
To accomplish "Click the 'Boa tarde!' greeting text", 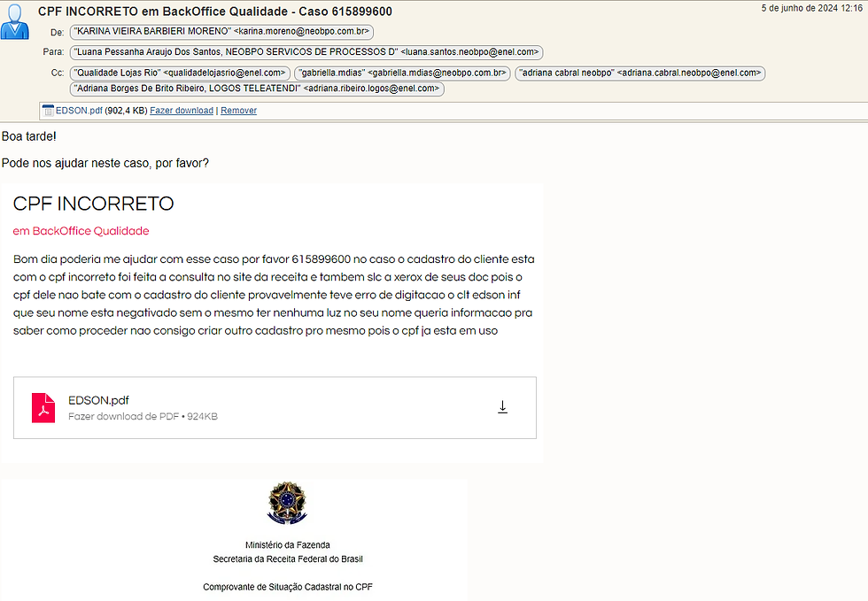I will click(28, 136).
